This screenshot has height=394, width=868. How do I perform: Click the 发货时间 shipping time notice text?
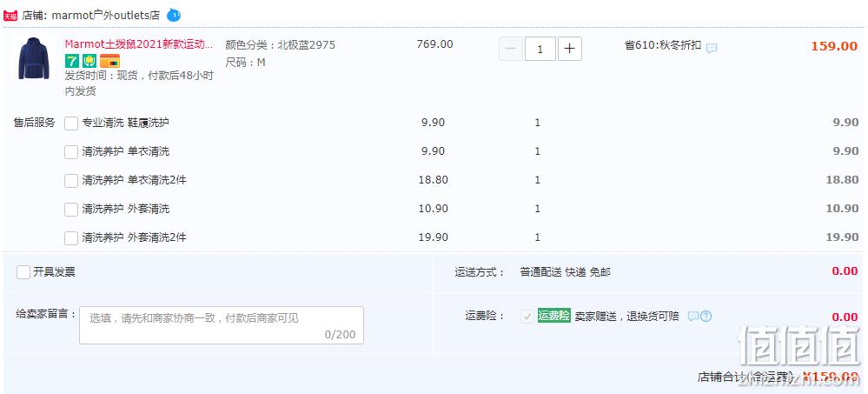pyautogui.click(x=139, y=83)
